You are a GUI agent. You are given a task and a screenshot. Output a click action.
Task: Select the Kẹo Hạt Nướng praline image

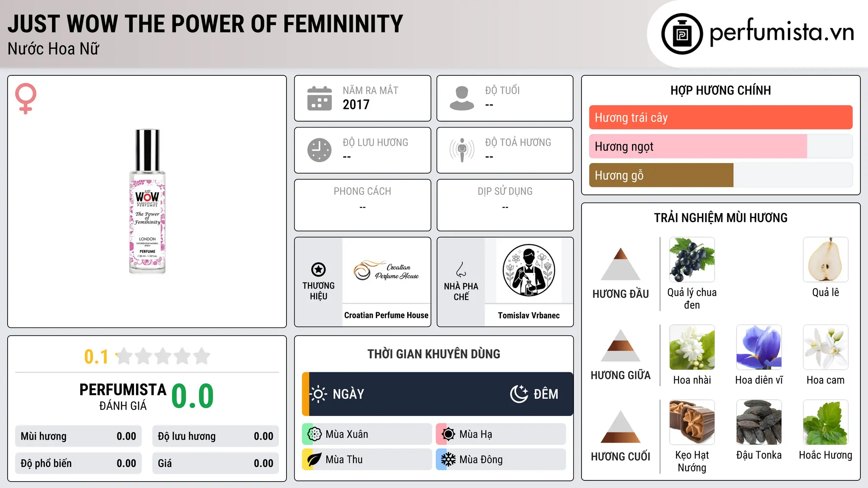[x=692, y=422]
